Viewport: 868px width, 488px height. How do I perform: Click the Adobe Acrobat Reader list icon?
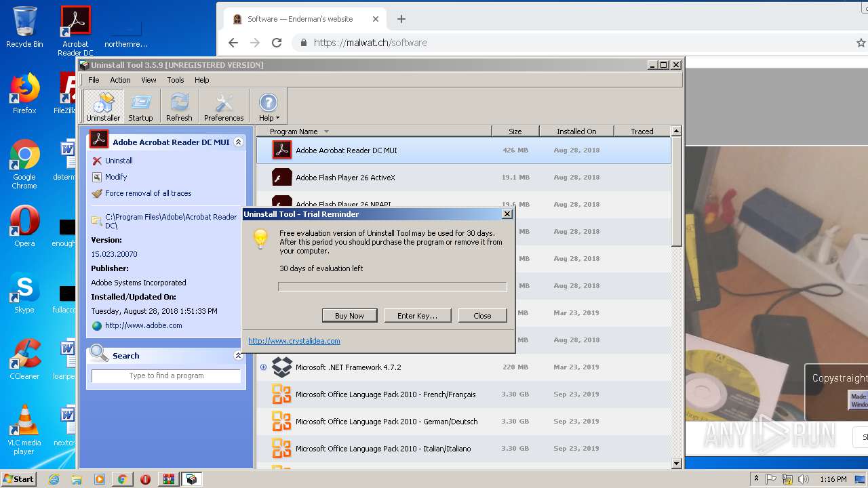point(281,150)
